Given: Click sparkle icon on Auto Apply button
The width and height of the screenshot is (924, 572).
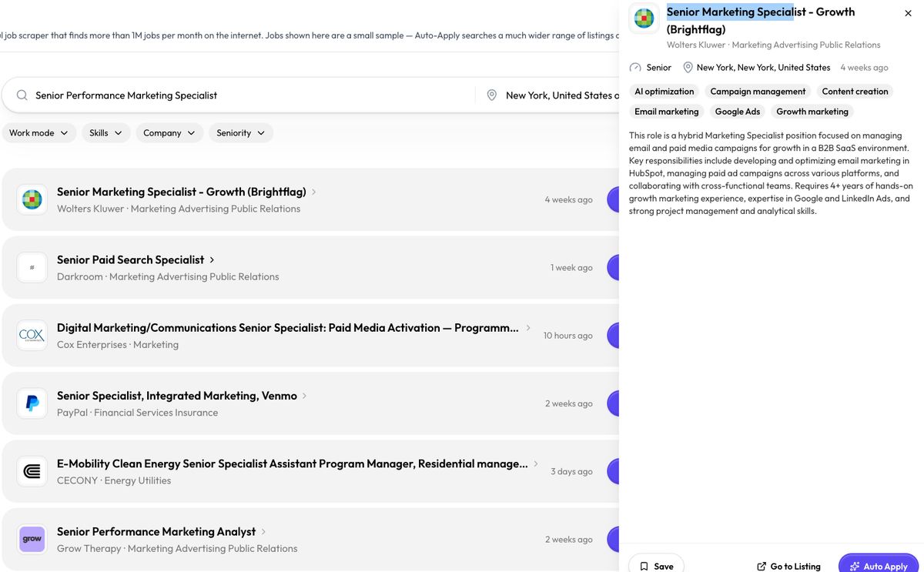Looking at the screenshot, I should tap(854, 566).
